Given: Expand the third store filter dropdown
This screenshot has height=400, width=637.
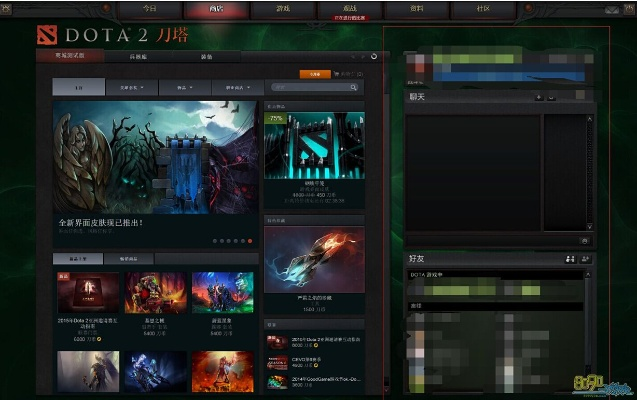Looking at the screenshot, I should pyautogui.click(x=184, y=88).
